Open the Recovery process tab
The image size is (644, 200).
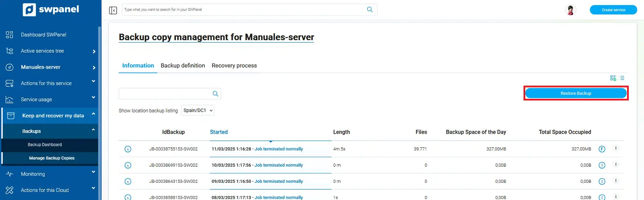(x=234, y=65)
